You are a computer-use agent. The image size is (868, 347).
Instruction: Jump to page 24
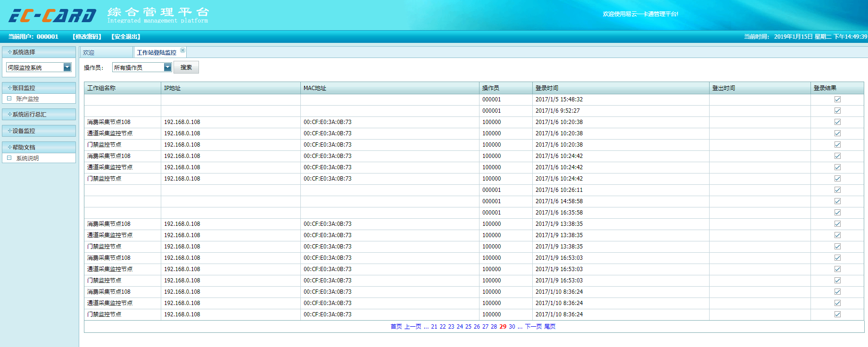(x=460, y=327)
